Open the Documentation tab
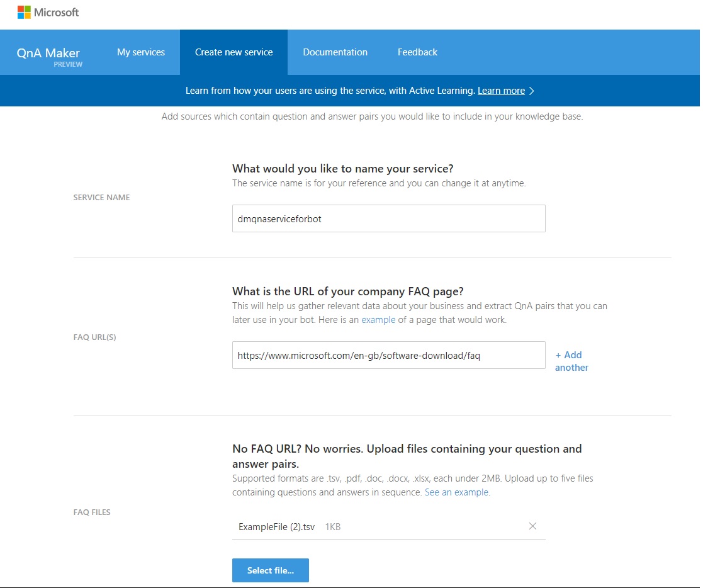The image size is (703, 588). tap(335, 52)
